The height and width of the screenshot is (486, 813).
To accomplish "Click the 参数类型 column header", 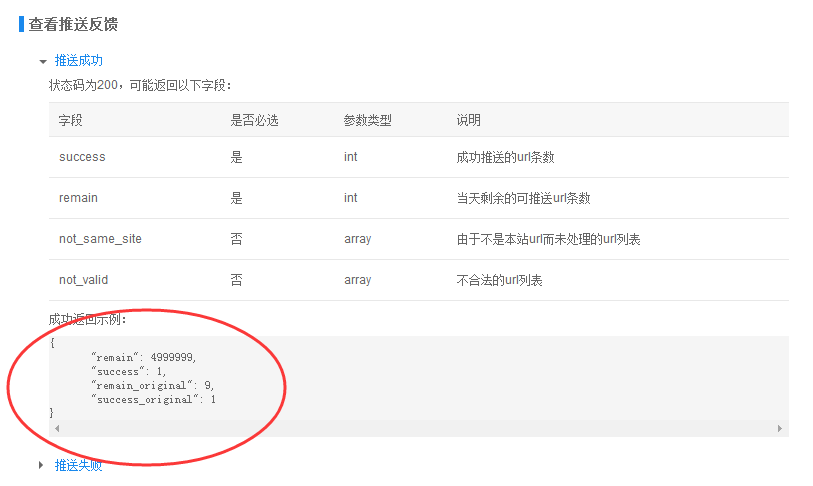I will point(368,120).
